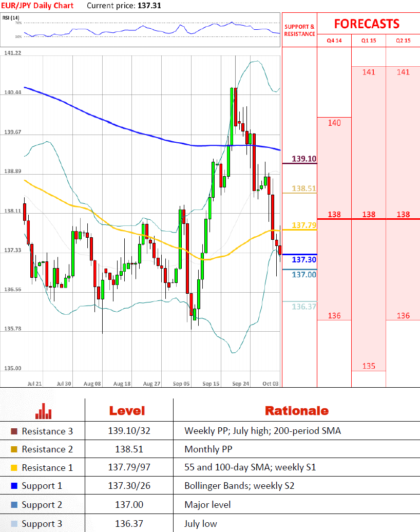Select the Q2 15 forecast column header
Screen dimensions: 420x532
coord(404,41)
